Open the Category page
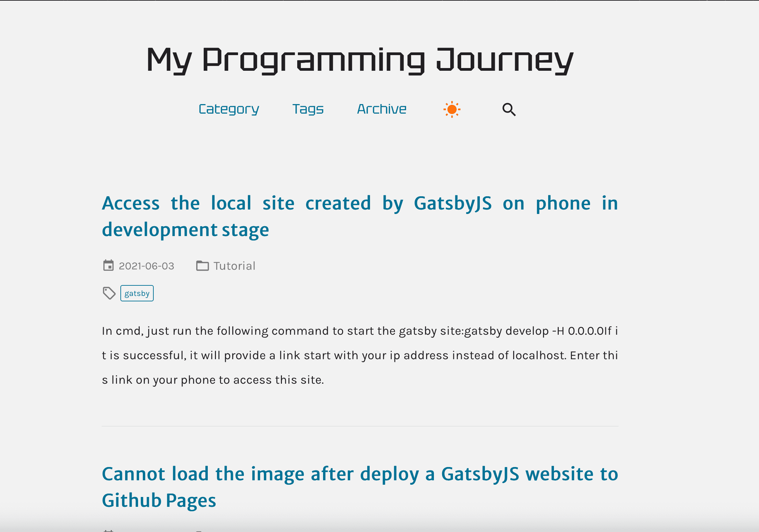This screenshot has width=759, height=532. pyautogui.click(x=229, y=110)
